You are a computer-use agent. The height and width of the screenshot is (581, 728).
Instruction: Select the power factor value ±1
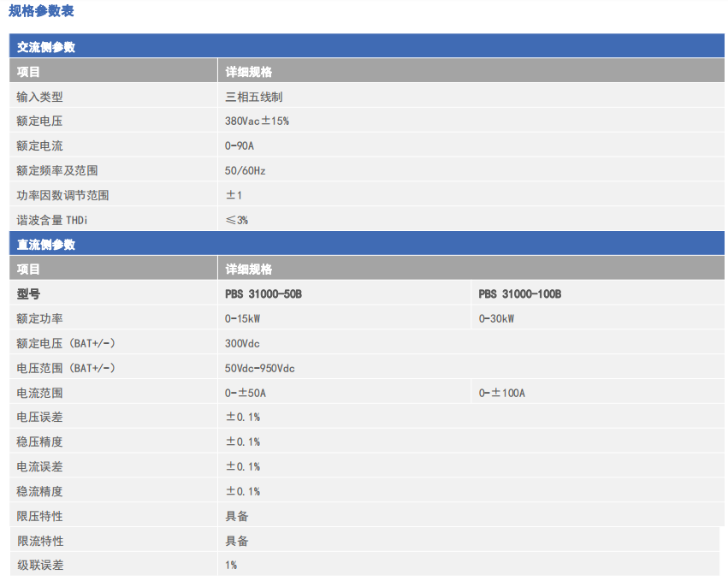pyautogui.click(x=234, y=195)
